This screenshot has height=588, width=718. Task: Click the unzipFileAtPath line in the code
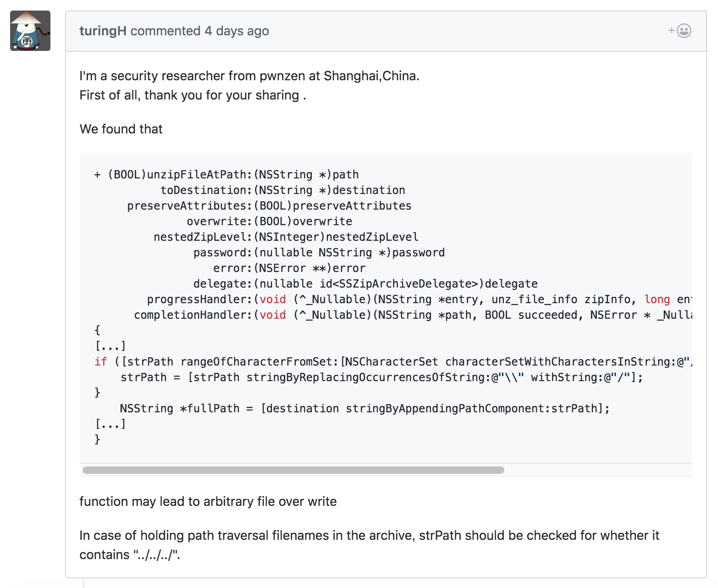226,175
